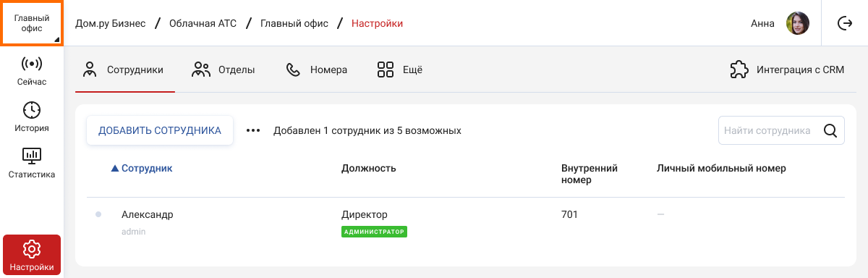This screenshot has width=868, height=278.
Task: Open the Облачная АТС breadcrumb link
Action: tap(203, 23)
